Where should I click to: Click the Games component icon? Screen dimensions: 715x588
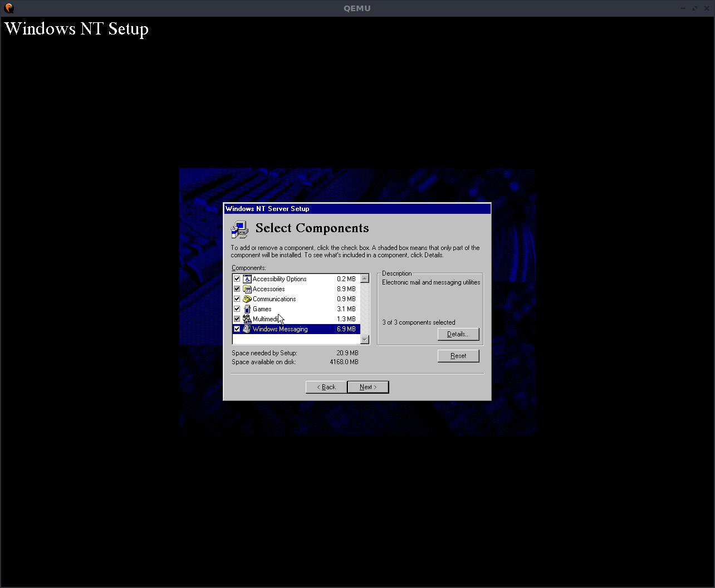click(x=247, y=309)
